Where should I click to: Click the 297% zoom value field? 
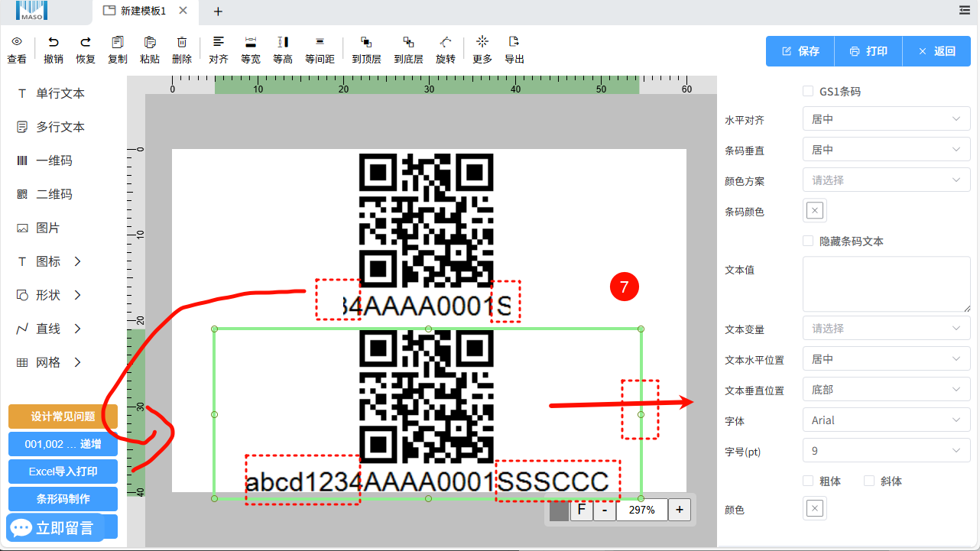[642, 510]
